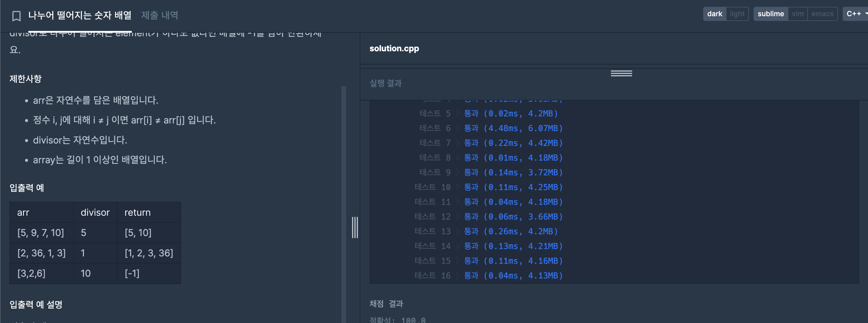
Task: Click bullet about arr[i] ≠ arr[j]
Action: (124, 120)
